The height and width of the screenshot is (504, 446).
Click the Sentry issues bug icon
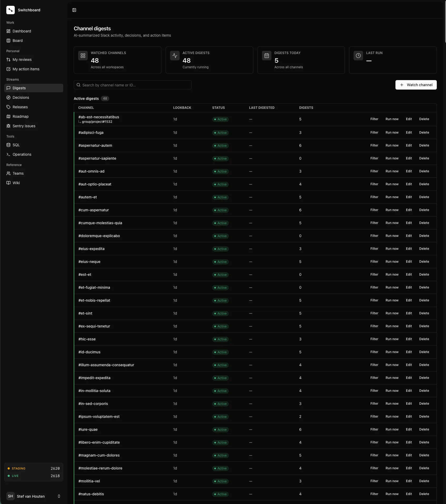8,126
